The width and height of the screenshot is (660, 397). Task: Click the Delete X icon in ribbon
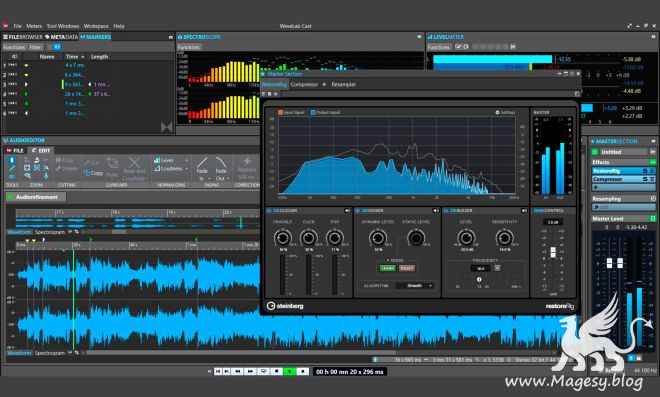135,162
